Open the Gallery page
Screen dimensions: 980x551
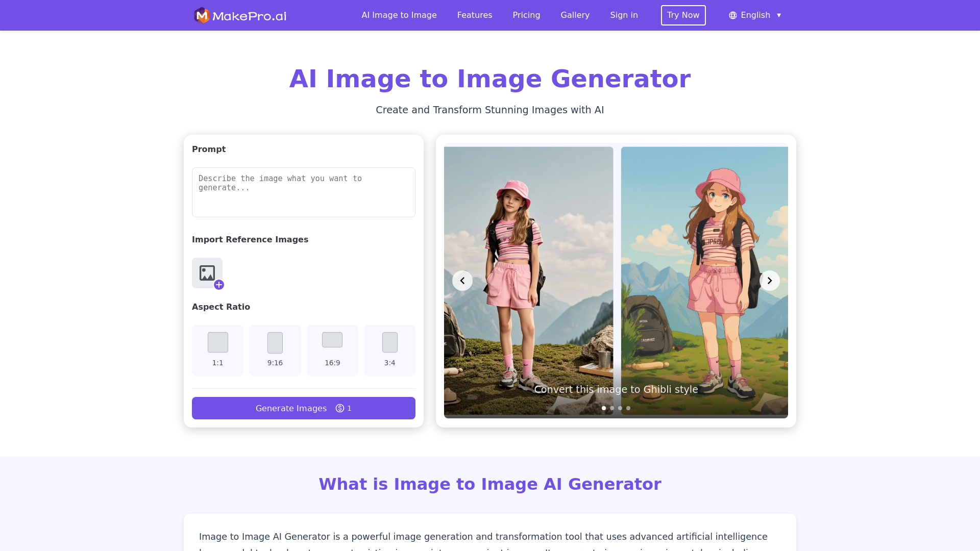tap(575, 15)
